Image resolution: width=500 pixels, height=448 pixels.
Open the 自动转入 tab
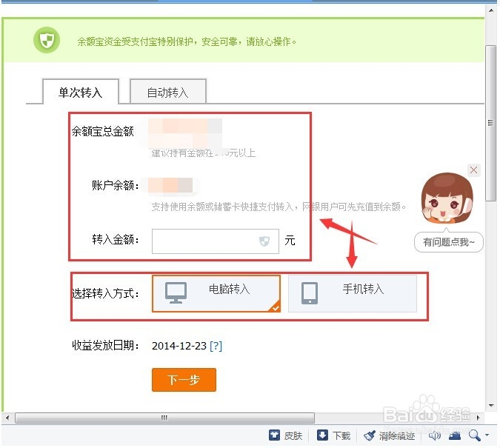click(x=167, y=93)
